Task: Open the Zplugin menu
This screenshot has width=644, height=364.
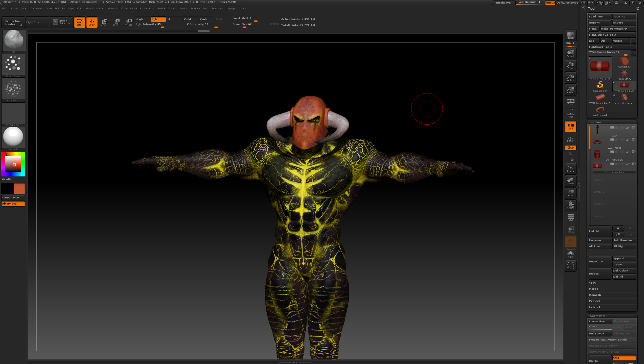Action: [232, 9]
